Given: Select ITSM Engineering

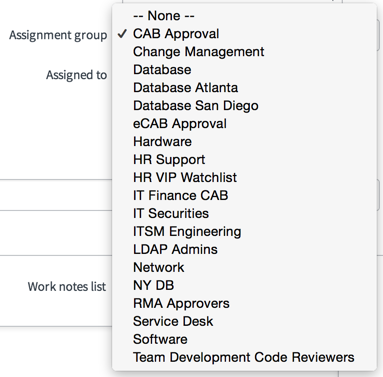Looking at the screenshot, I should (244, 232).
